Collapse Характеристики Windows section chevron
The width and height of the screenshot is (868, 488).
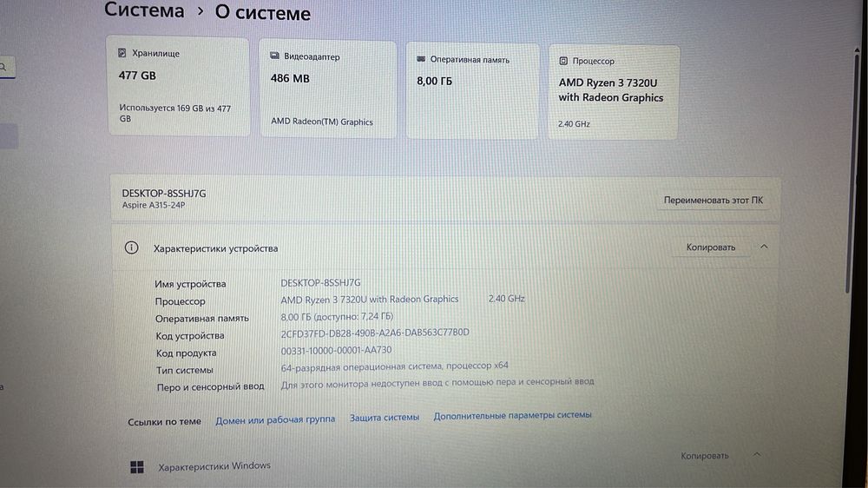click(757, 454)
